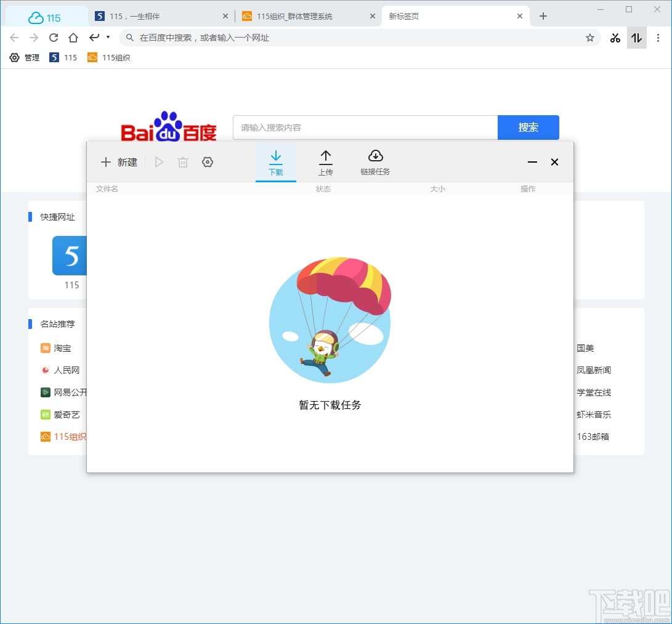Open a new browser tab
The height and width of the screenshot is (624, 672).
(543, 16)
